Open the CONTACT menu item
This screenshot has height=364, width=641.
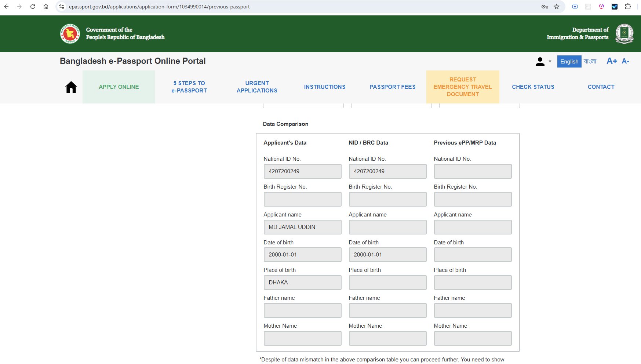coord(601,87)
